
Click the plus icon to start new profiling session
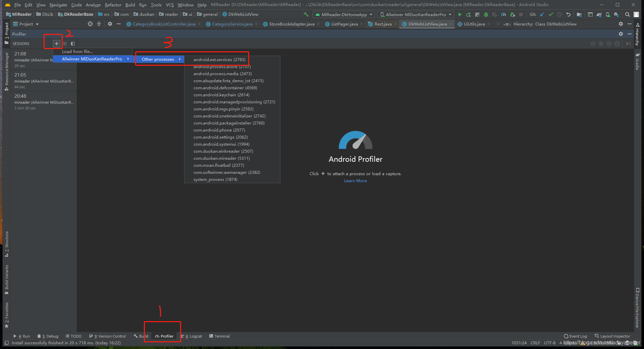coord(57,44)
